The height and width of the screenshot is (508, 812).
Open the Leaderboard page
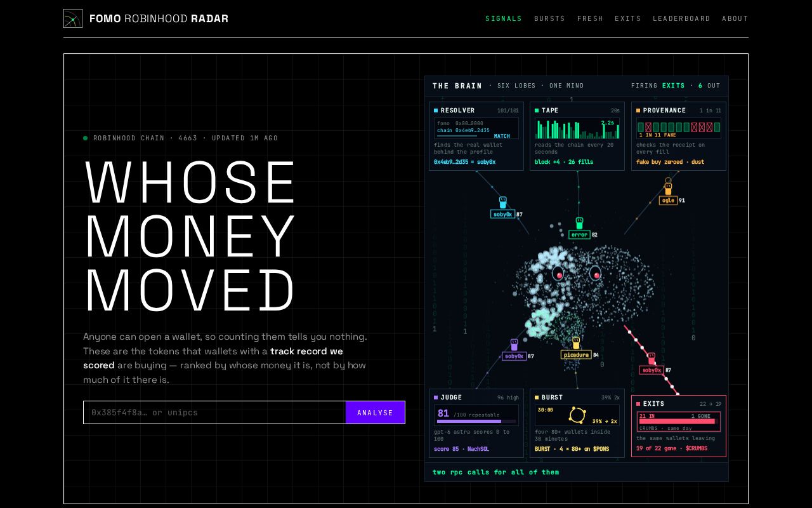pyautogui.click(x=681, y=18)
